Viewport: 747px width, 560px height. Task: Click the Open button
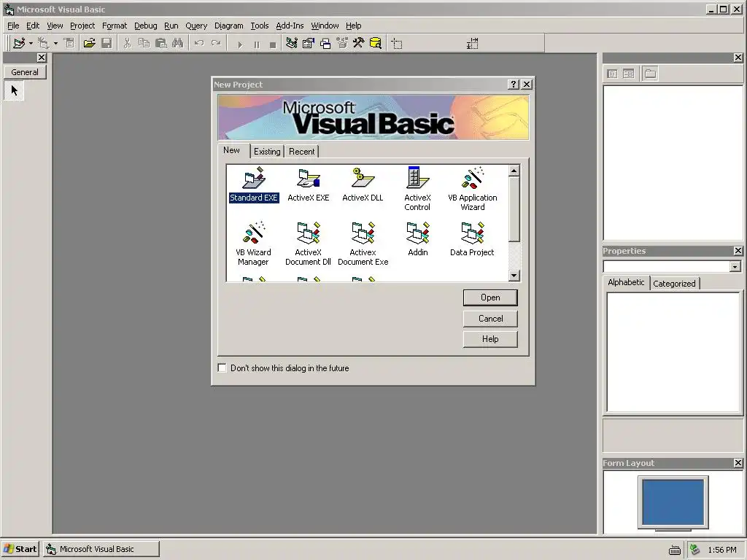[490, 297]
